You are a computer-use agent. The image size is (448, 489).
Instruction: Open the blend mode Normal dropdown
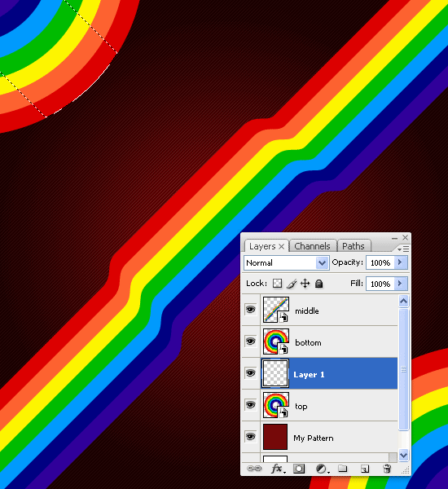[x=287, y=263]
